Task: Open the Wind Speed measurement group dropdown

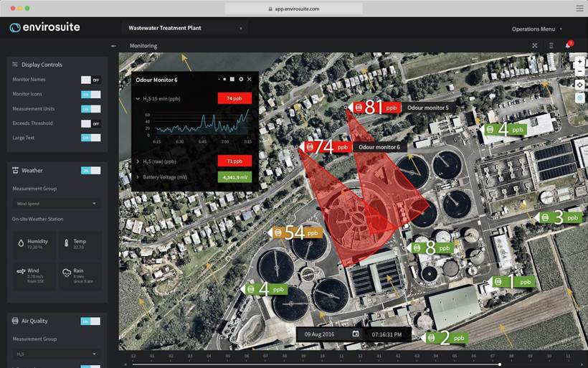Action: 56,204
